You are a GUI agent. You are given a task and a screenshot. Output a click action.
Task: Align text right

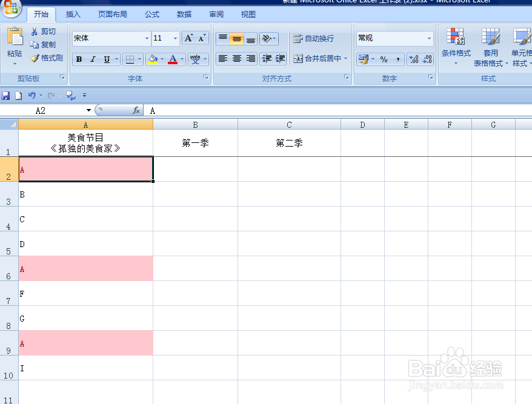pos(251,59)
